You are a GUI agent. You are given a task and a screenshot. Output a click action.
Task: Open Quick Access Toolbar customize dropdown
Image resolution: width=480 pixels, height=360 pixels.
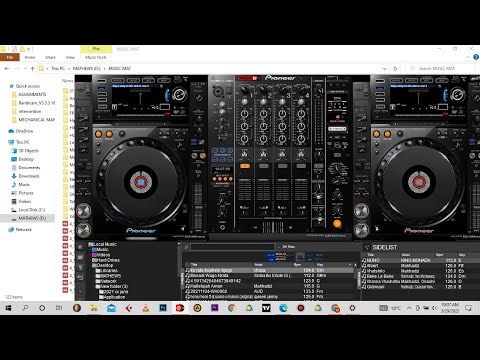tap(29, 49)
